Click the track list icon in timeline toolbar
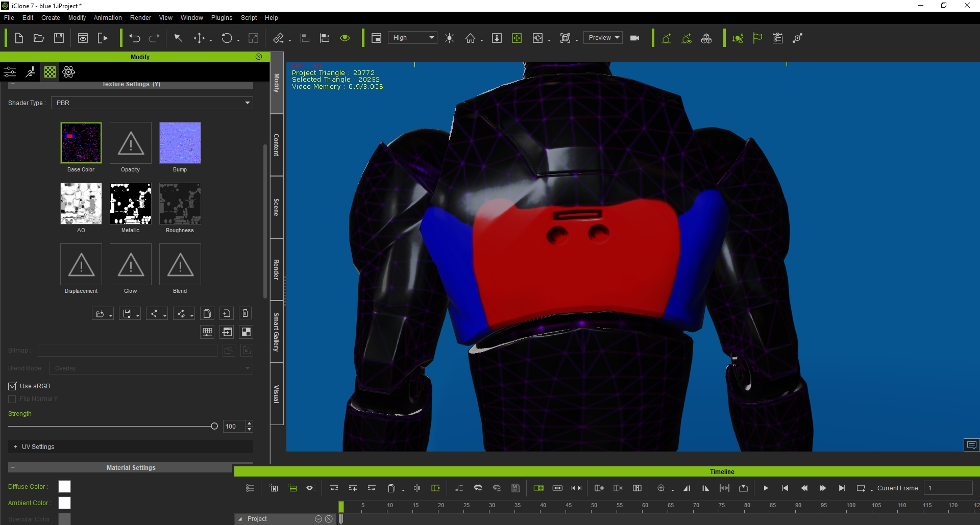The height and width of the screenshot is (525, 980). pyautogui.click(x=250, y=488)
